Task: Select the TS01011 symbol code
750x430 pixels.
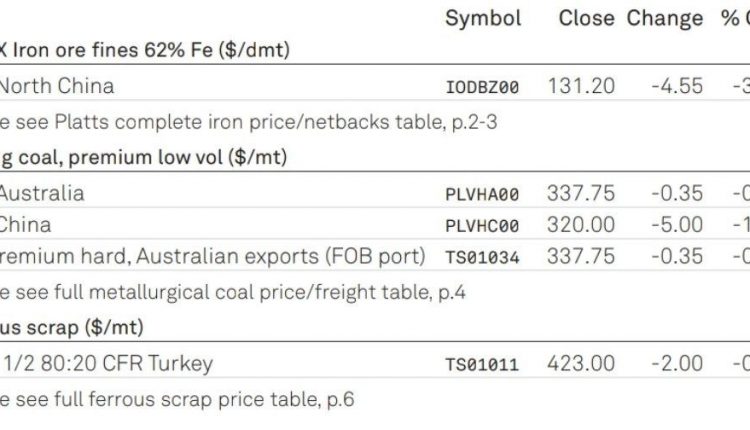Action: tap(482, 364)
